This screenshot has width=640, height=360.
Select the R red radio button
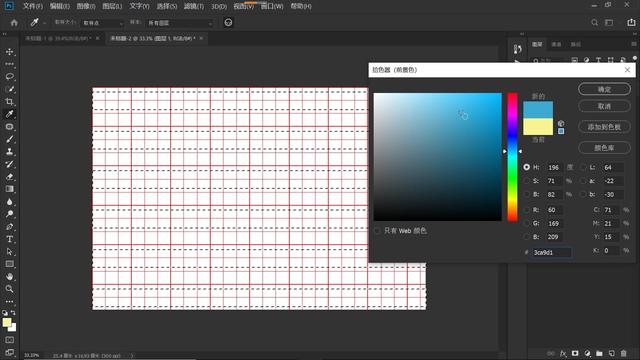[x=527, y=210]
